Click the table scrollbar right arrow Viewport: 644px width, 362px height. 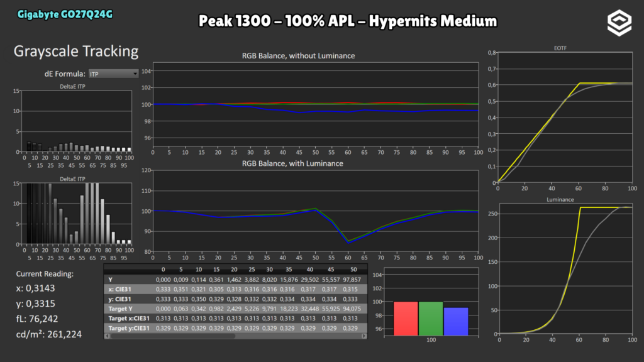pyautogui.click(x=364, y=336)
